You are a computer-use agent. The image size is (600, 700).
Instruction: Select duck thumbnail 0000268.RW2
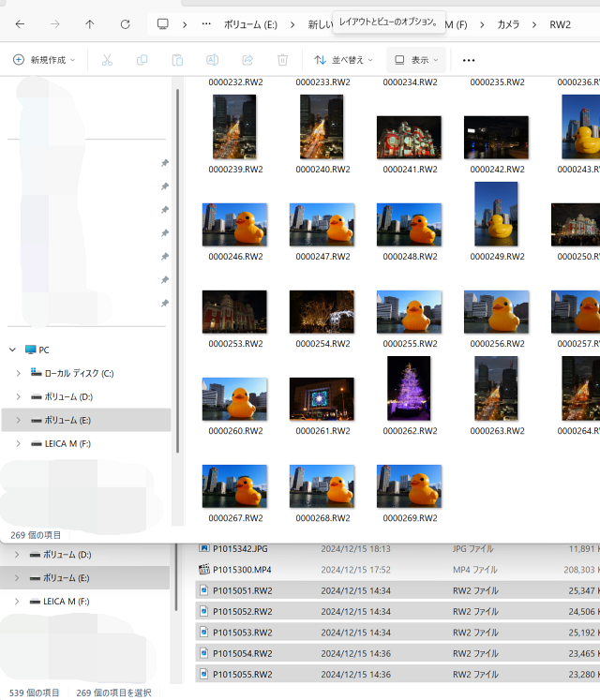pos(322,486)
